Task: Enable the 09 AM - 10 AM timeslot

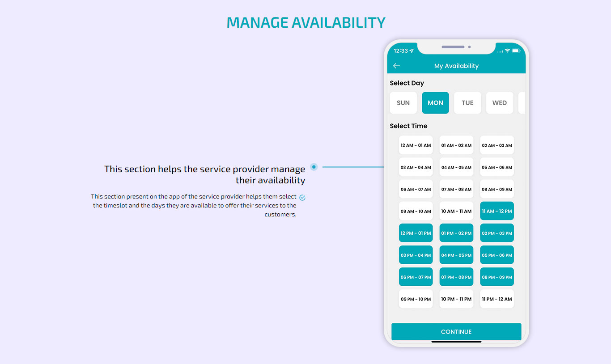Action: click(416, 211)
